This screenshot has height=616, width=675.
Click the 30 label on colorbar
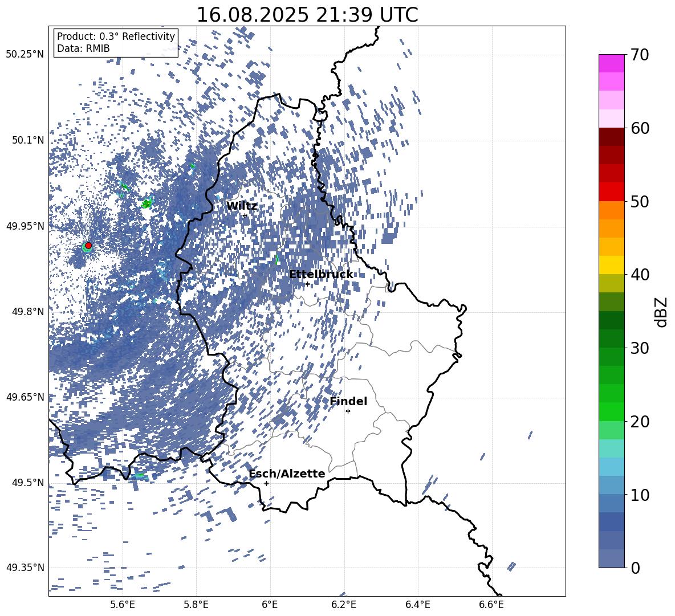click(640, 348)
